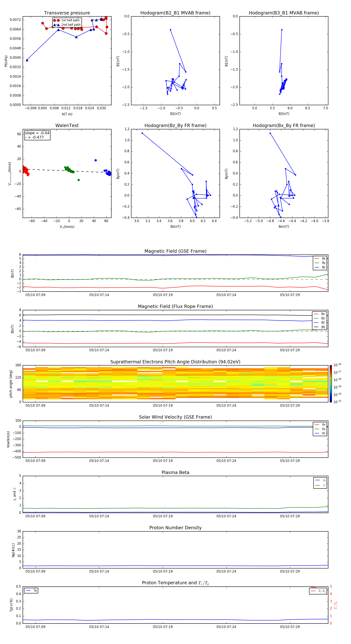
Task: Click the Proton Number Density title
Action: pyautogui.click(x=175, y=528)
